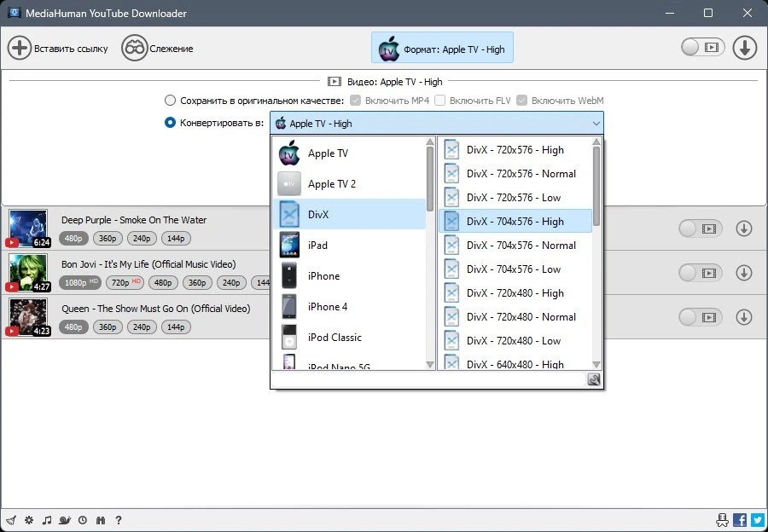The height and width of the screenshot is (532, 768).
Task: Toggle 'Включить MP4' checkbox
Action: (356, 101)
